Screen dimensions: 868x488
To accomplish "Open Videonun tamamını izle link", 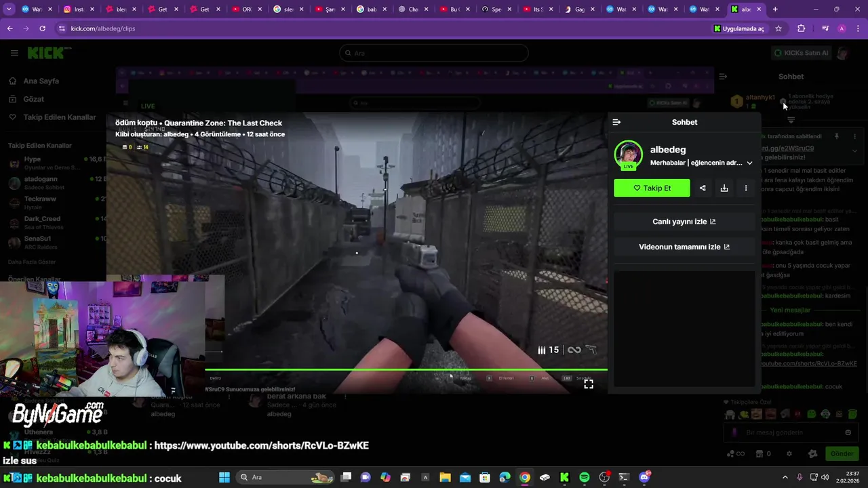I will (x=684, y=247).
